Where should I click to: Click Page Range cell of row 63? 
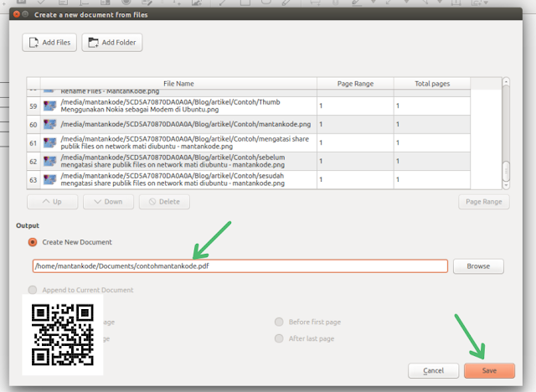[355, 180]
